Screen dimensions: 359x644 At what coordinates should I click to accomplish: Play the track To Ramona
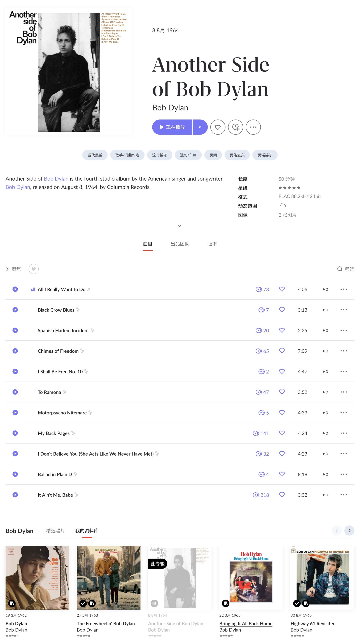pyautogui.click(x=15, y=392)
